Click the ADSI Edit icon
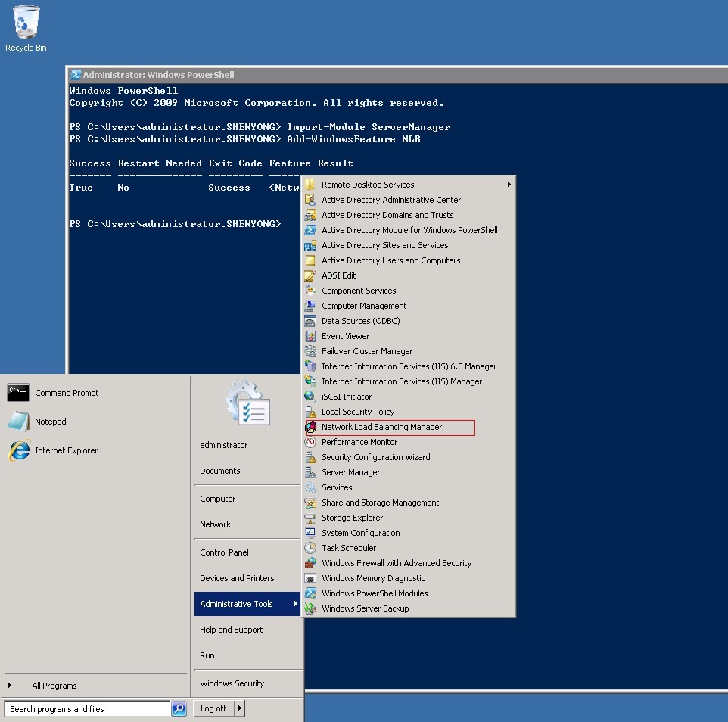 click(x=310, y=275)
